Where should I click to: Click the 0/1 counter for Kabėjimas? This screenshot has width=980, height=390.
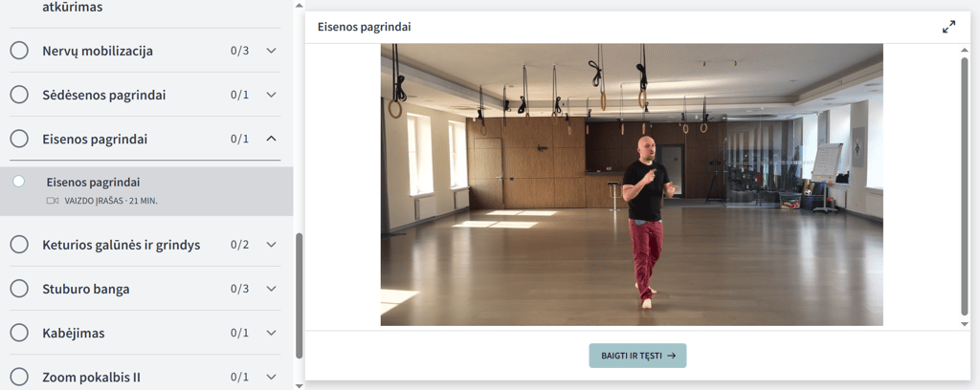[x=239, y=333]
